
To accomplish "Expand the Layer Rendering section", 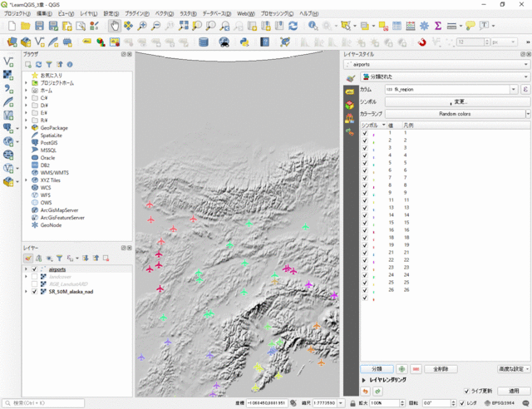I will click(x=364, y=380).
